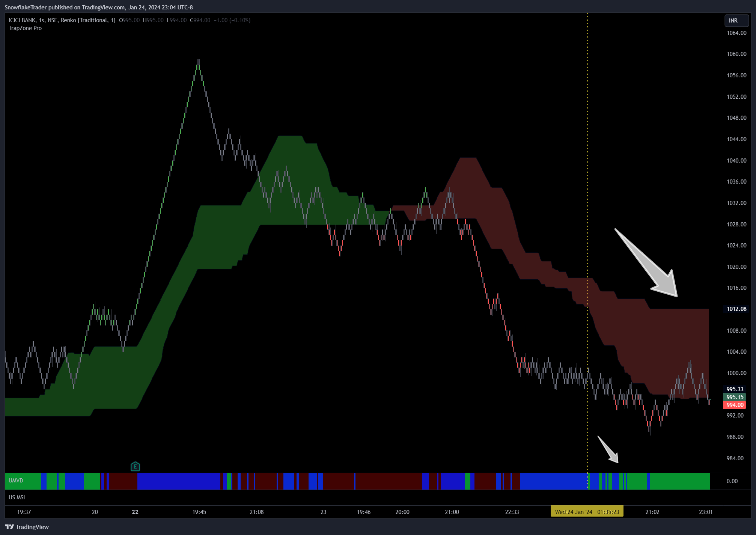Click the 21:08 time axis label
This screenshot has width=756, height=535.
tap(257, 512)
